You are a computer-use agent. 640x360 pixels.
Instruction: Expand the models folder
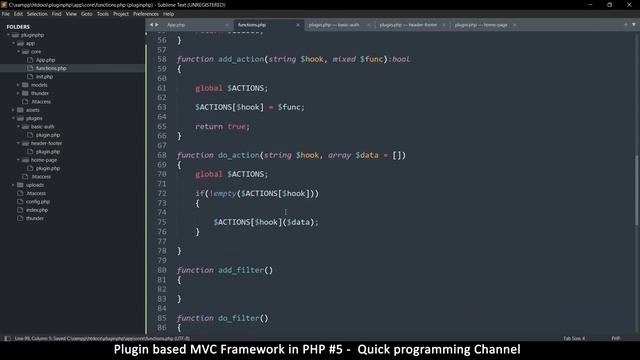click(x=18, y=85)
